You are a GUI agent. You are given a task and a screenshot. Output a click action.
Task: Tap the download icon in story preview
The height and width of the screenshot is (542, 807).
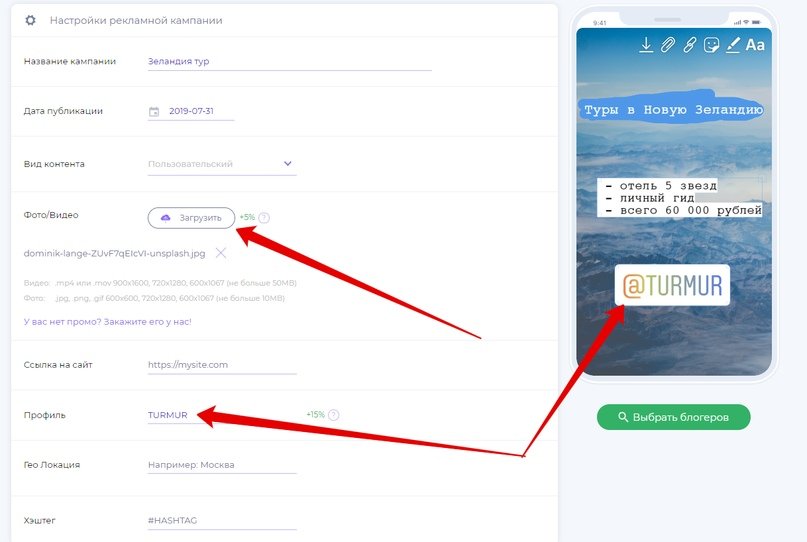pyautogui.click(x=646, y=45)
